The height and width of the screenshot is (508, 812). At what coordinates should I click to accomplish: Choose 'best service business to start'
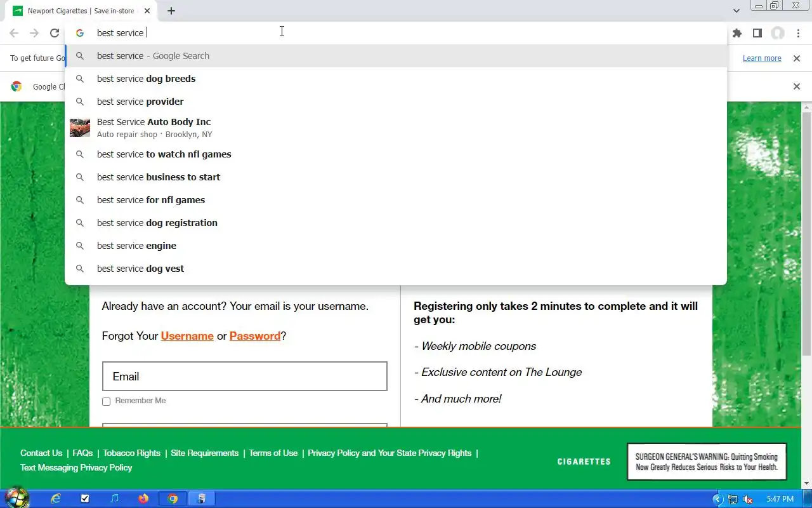[396, 177]
